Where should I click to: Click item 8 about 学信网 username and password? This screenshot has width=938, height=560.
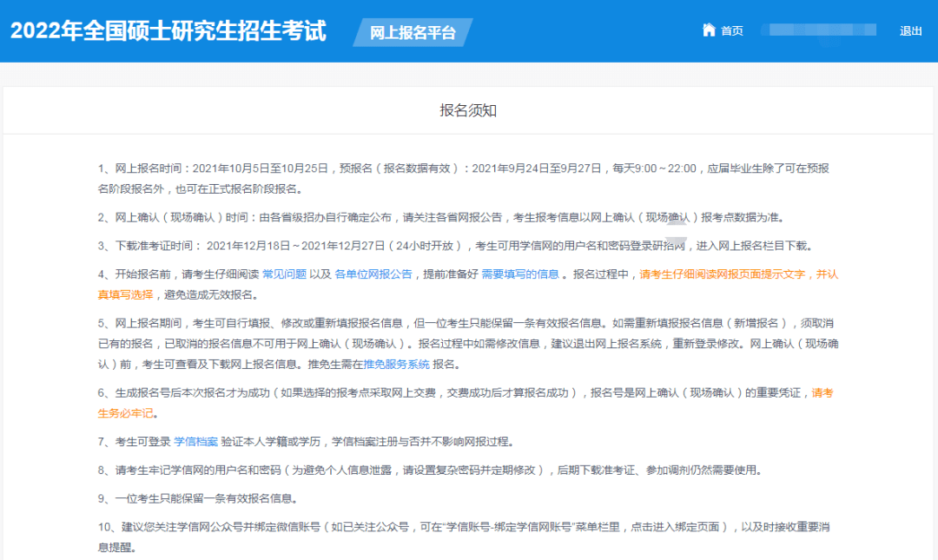pos(429,471)
